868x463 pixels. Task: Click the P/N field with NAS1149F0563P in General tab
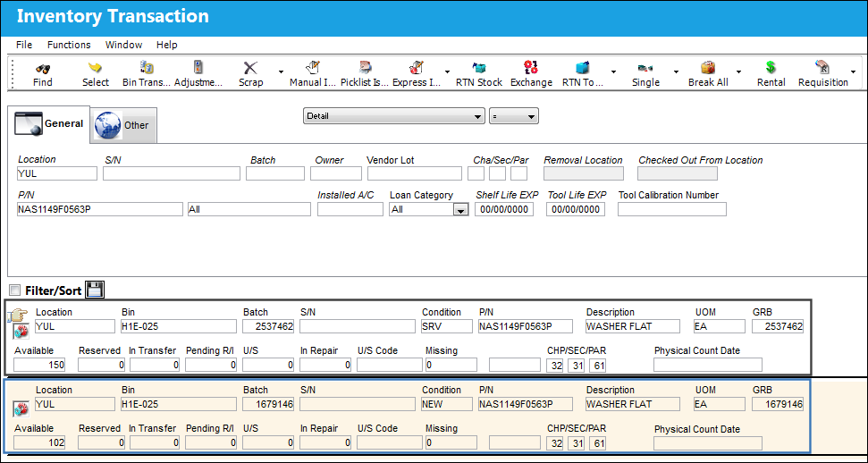tap(99, 209)
